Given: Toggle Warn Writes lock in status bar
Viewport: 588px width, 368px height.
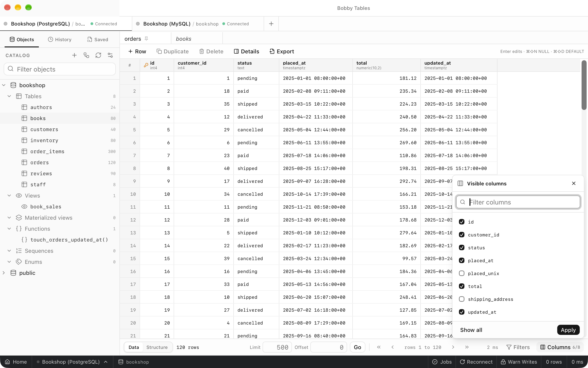Looking at the screenshot, I should click(519, 362).
